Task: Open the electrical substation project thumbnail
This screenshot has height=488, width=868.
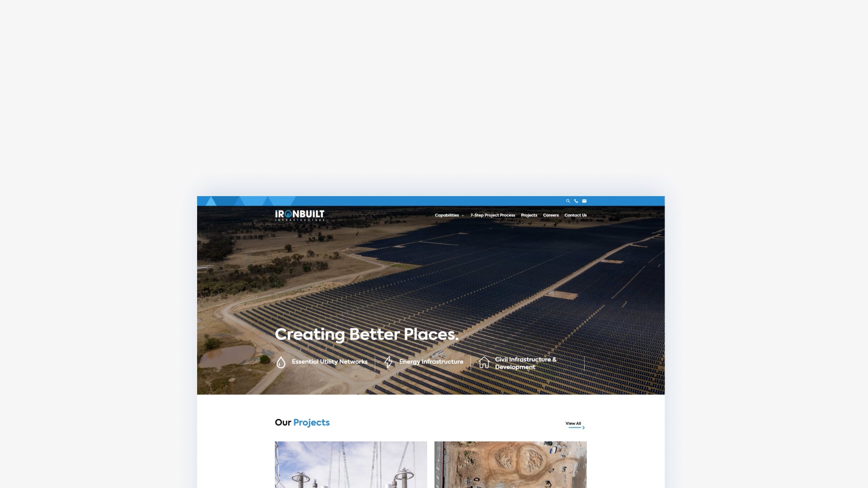Action: coord(351,465)
